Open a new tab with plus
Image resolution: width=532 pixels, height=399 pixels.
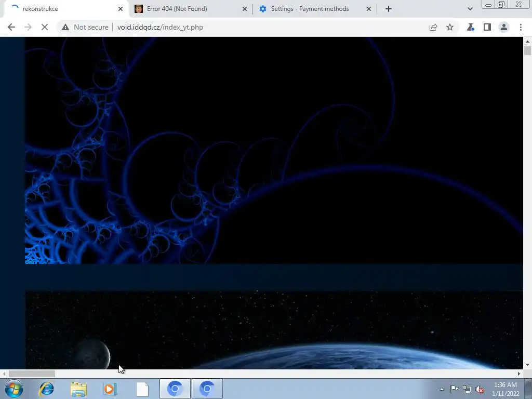click(x=389, y=9)
